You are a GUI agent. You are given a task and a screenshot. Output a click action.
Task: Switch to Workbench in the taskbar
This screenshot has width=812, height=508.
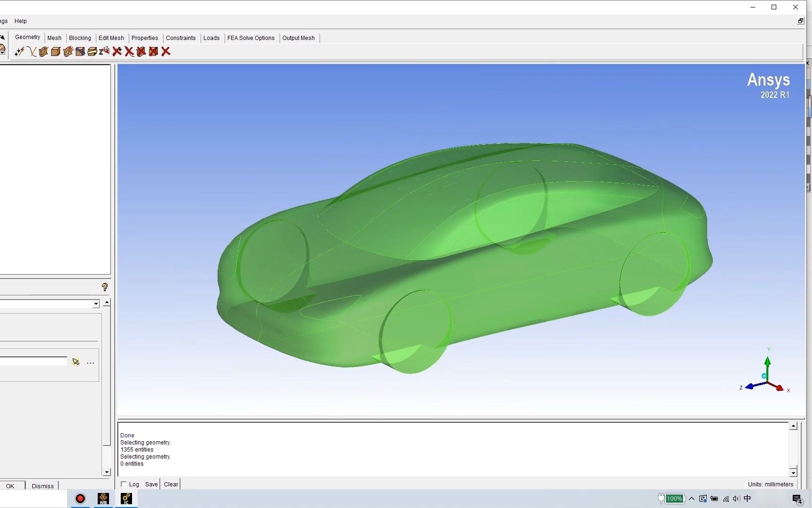coord(103,499)
